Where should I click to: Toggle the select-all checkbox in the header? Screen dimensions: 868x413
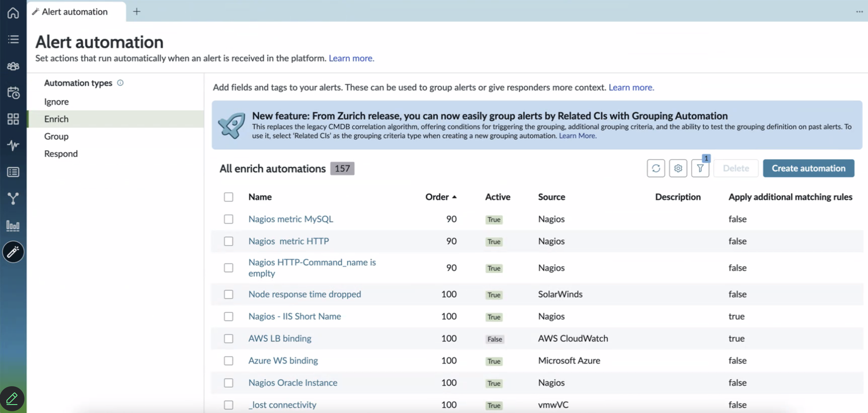pyautogui.click(x=229, y=197)
